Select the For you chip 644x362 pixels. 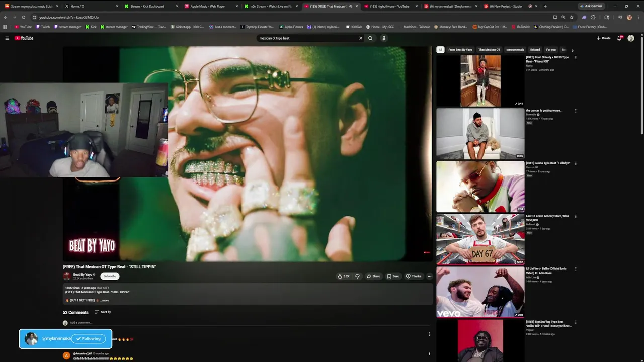pos(551,50)
